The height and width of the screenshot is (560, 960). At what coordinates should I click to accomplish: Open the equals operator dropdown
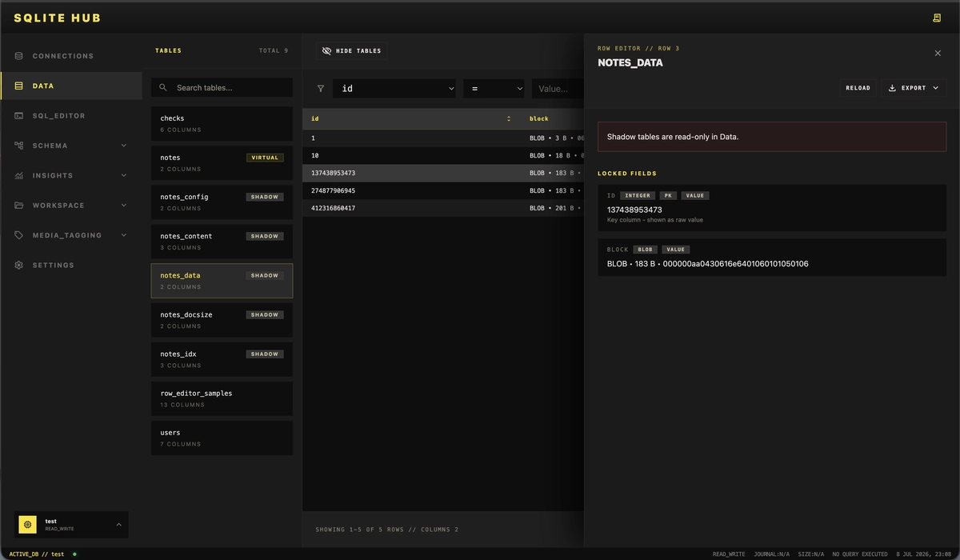494,89
